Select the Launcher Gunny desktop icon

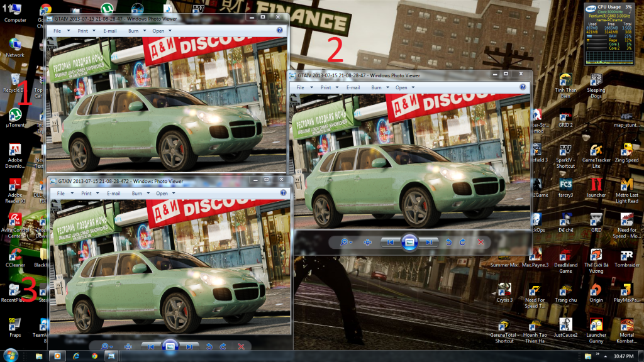(596, 331)
